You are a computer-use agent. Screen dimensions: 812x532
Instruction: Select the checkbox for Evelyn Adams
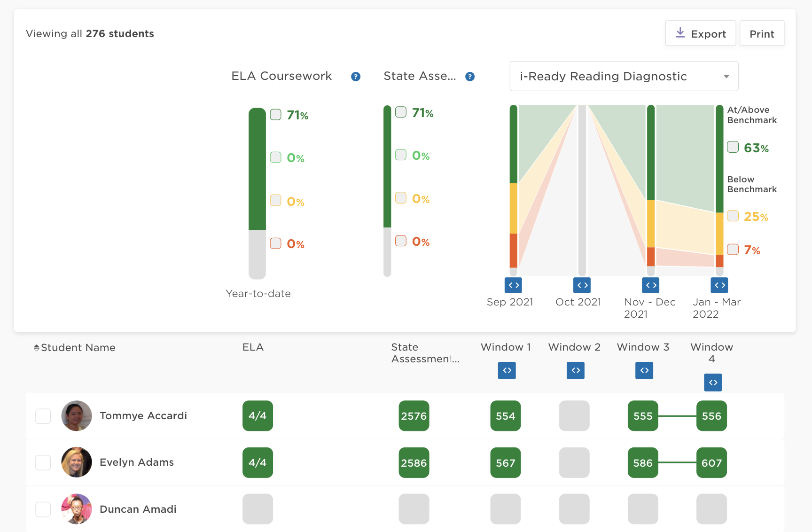(43, 462)
